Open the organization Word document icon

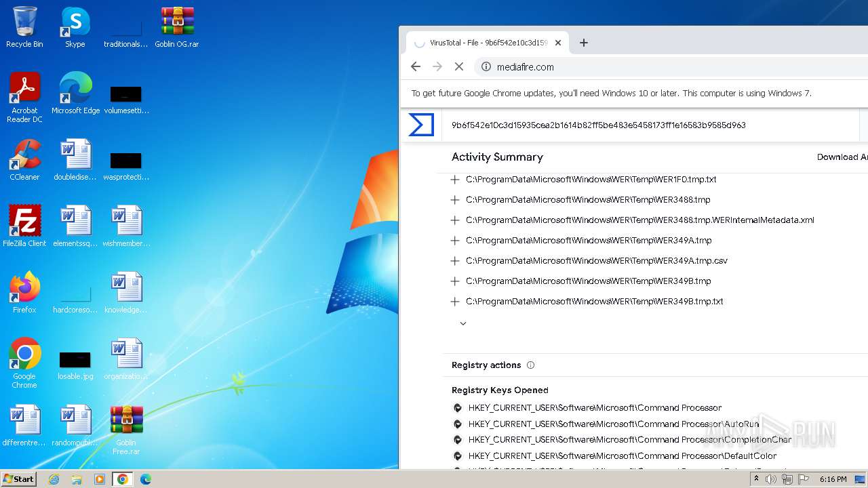tap(126, 359)
